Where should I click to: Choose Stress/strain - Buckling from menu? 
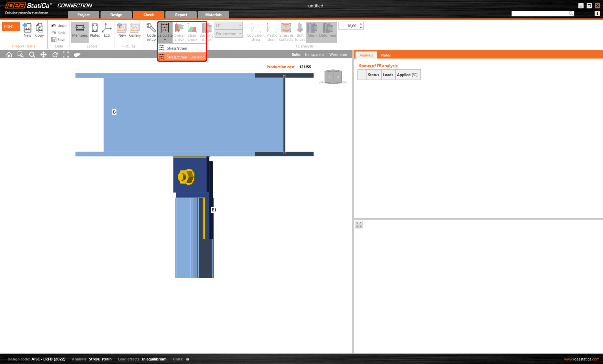(185, 57)
